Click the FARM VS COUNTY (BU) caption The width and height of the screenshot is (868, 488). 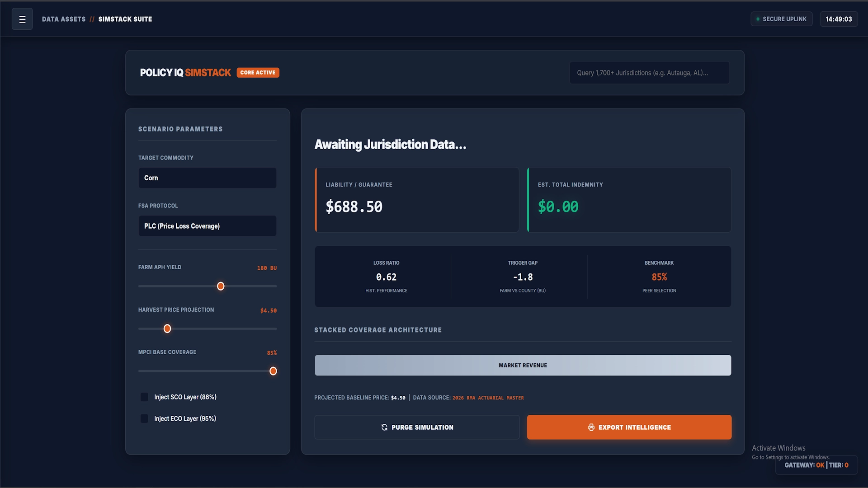click(523, 291)
